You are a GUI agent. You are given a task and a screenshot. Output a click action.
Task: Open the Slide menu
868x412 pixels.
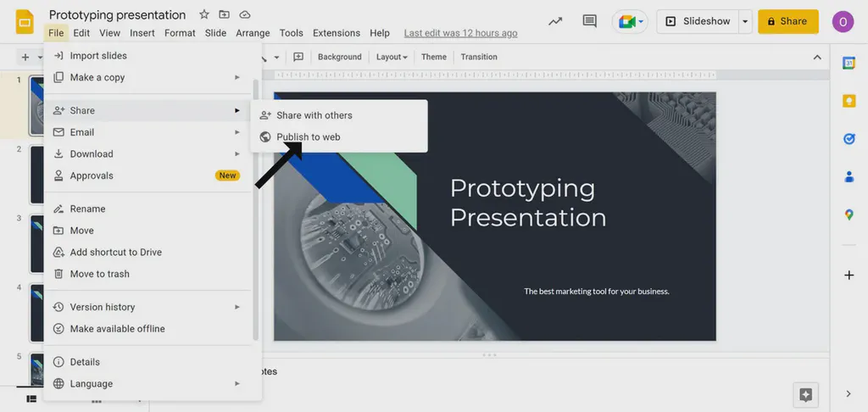click(215, 33)
